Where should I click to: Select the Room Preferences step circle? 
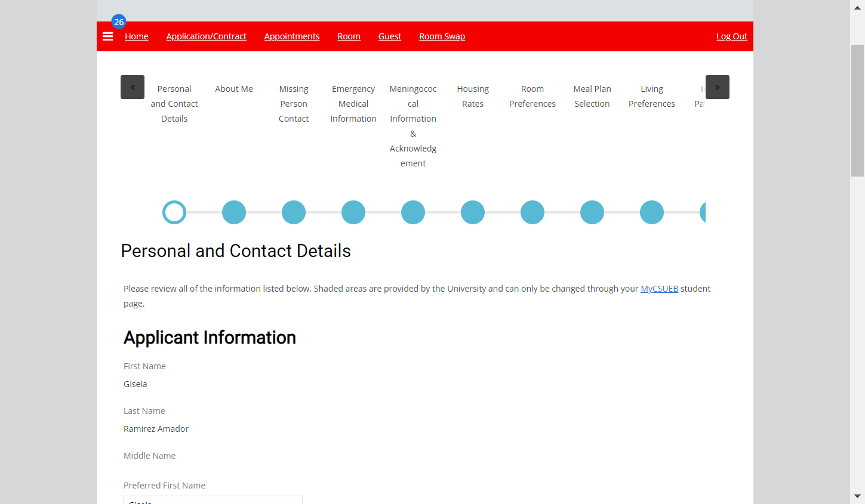532,212
